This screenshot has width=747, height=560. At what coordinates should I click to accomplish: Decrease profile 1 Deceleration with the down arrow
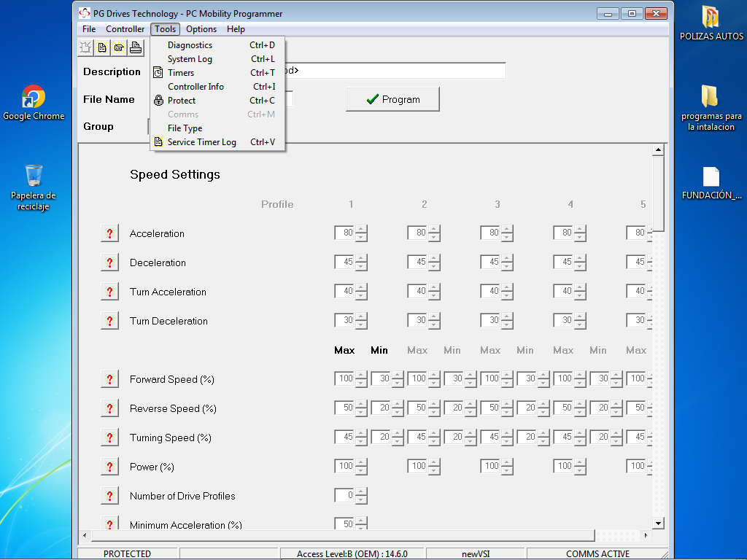tap(361, 266)
